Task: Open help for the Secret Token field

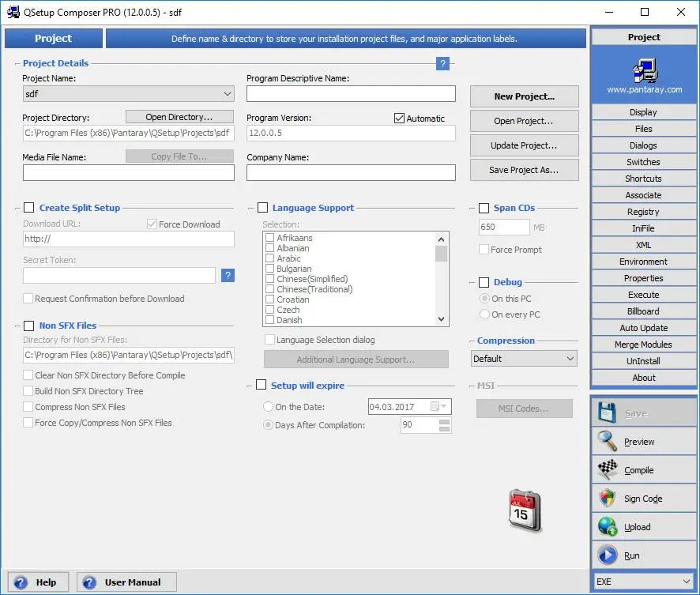Action: (228, 276)
